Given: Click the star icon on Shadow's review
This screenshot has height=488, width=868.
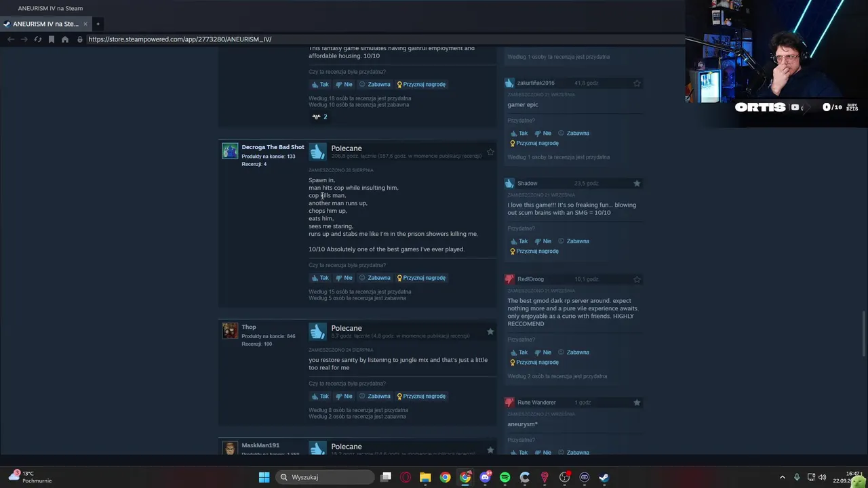Looking at the screenshot, I should point(637,183).
